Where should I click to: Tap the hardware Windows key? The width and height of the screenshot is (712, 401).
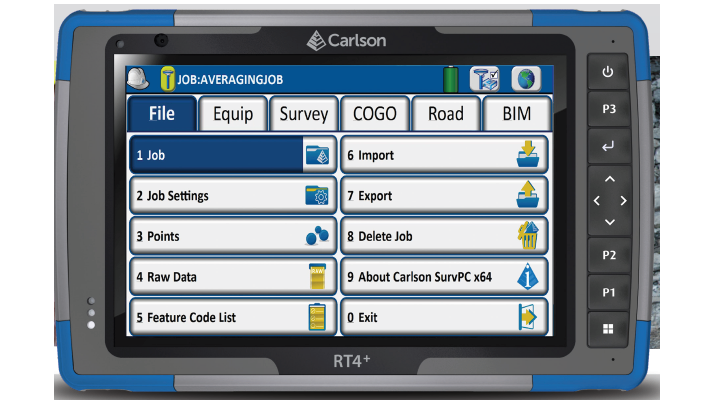(x=608, y=329)
